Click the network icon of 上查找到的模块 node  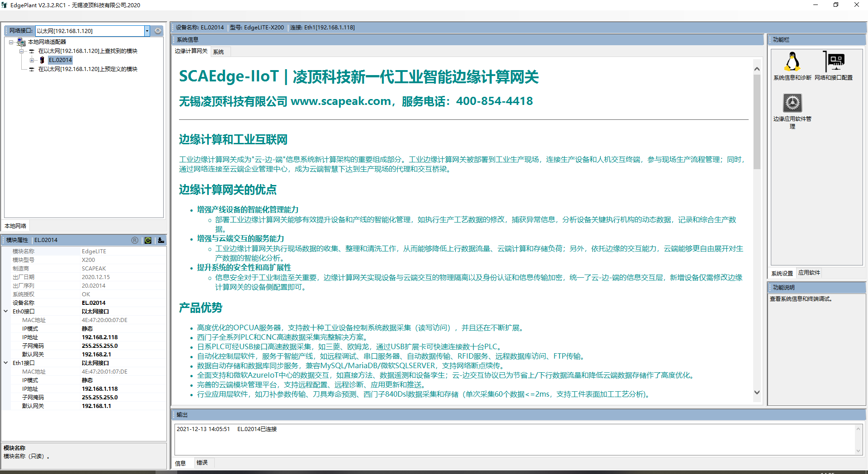coord(32,51)
